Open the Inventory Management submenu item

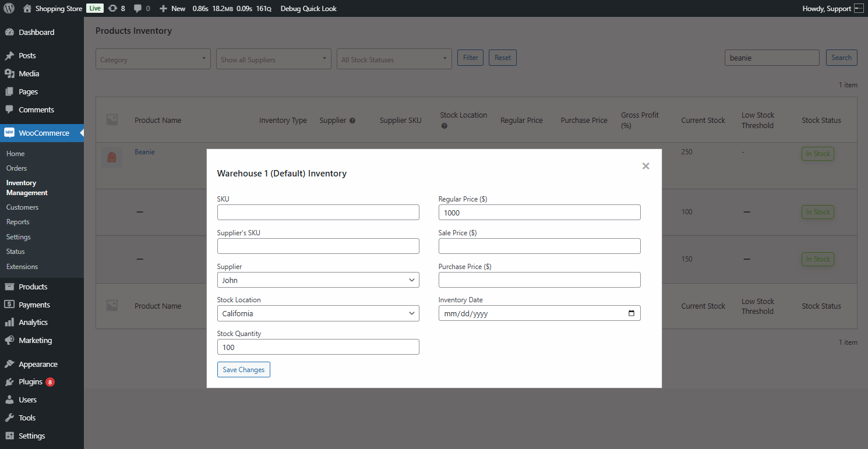pos(27,188)
